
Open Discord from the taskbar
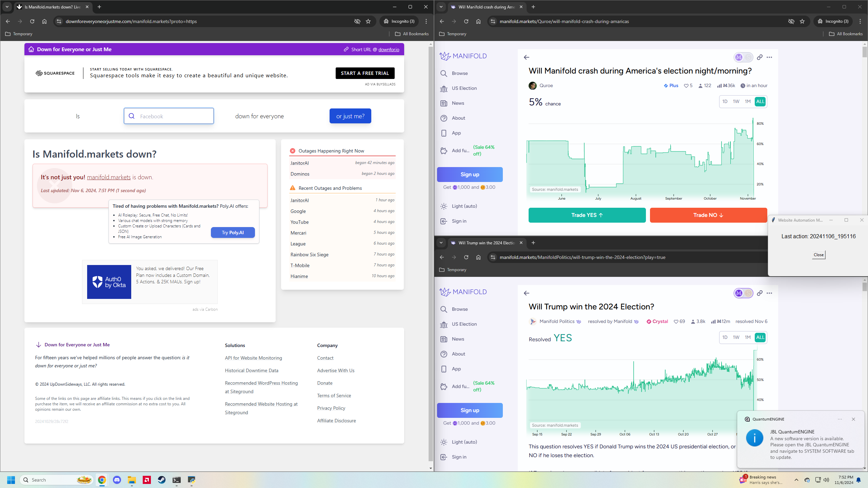tap(117, 480)
